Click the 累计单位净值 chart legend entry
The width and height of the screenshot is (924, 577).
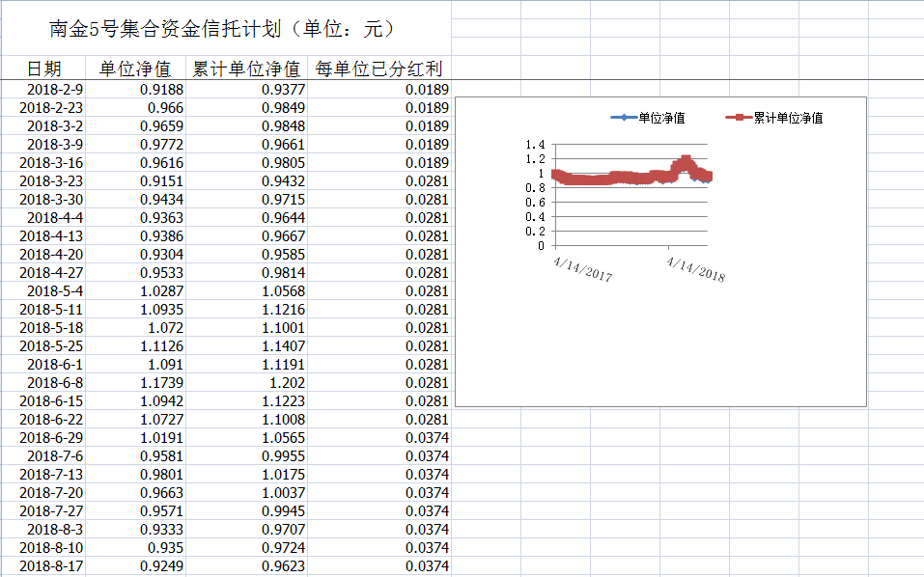pos(774,118)
